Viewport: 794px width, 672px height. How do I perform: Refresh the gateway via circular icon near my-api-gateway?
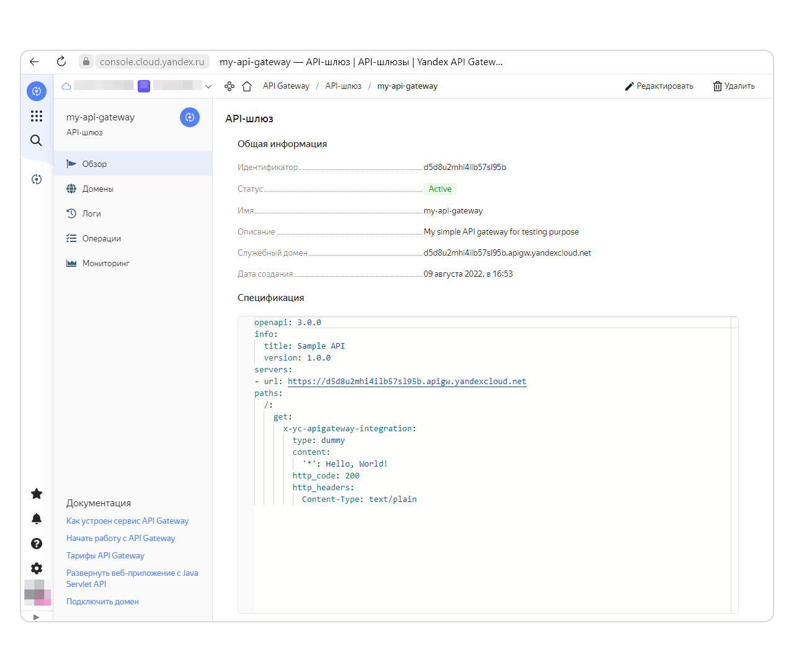(x=190, y=117)
